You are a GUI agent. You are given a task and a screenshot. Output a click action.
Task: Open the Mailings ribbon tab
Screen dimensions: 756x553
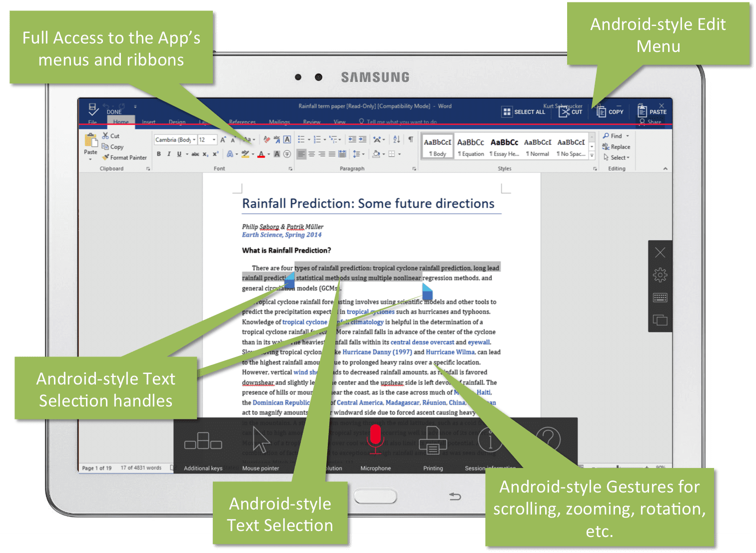[x=279, y=122]
